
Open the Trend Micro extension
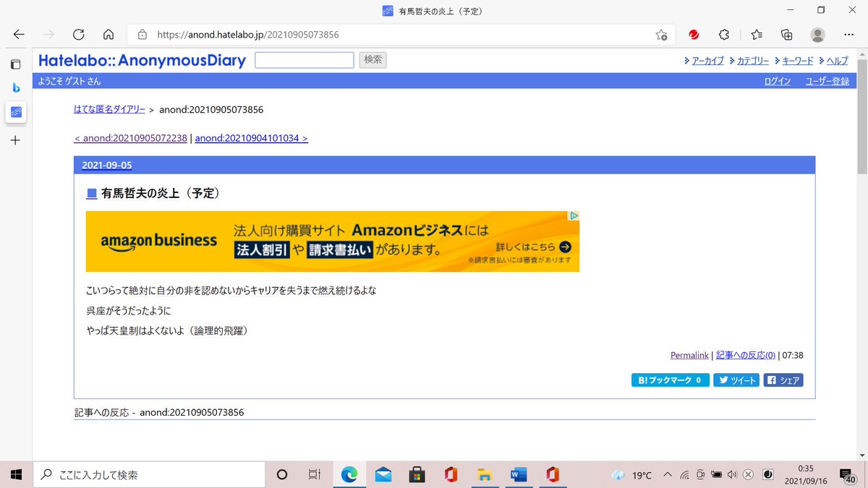(x=693, y=34)
